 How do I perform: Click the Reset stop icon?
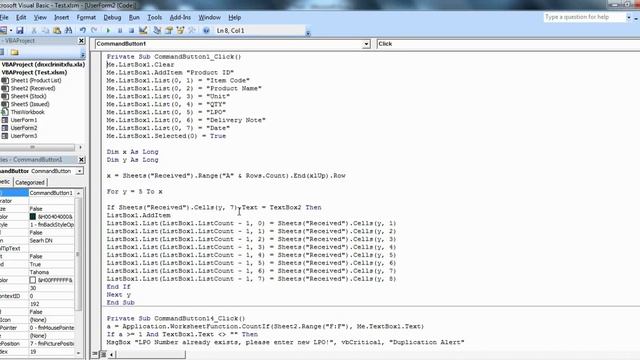tap(131, 31)
